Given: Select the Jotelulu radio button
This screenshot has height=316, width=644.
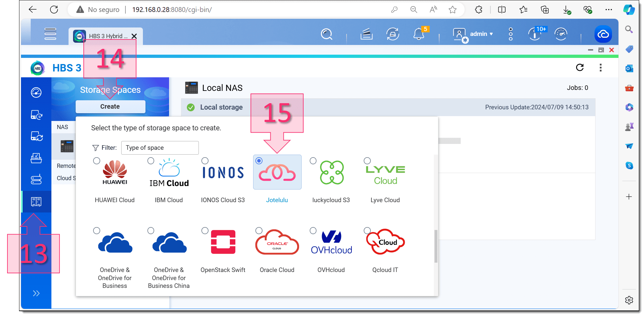Looking at the screenshot, I should pos(259,161).
